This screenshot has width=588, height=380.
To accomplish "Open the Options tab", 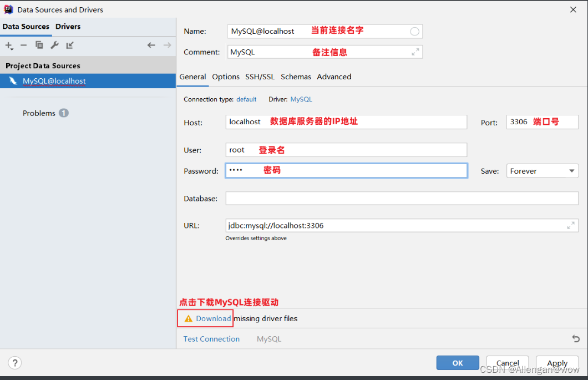I will 226,77.
